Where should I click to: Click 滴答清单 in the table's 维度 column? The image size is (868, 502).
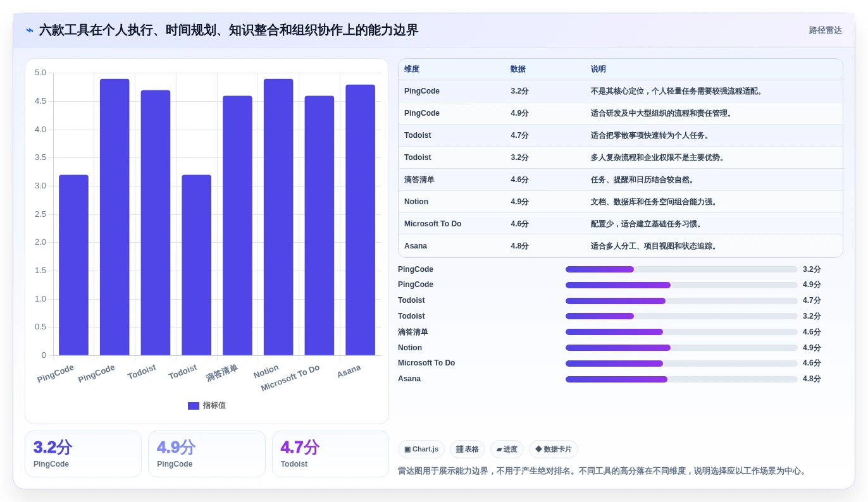[x=419, y=180]
